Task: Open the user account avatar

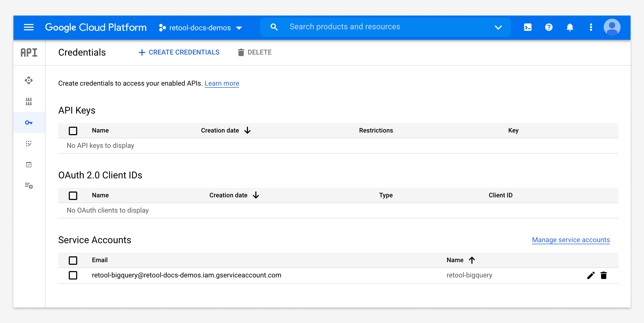Action: [612, 27]
